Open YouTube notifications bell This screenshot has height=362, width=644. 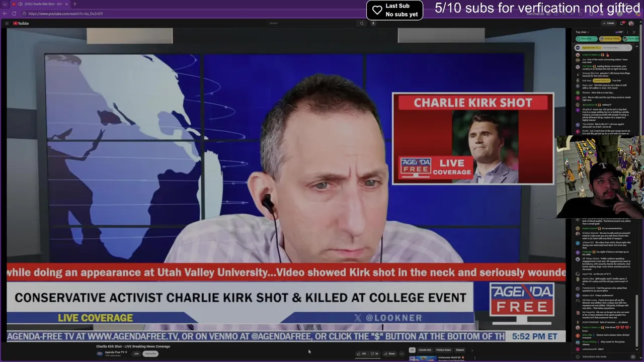[622, 23]
